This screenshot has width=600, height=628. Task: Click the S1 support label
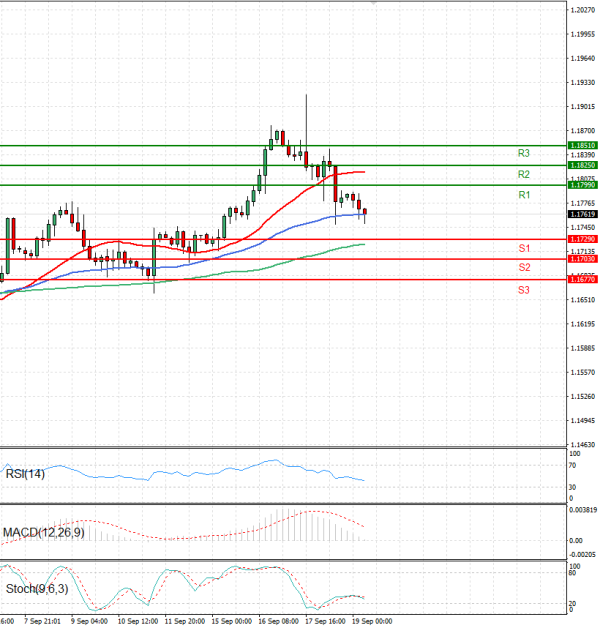pyautogui.click(x=524, y=248)
